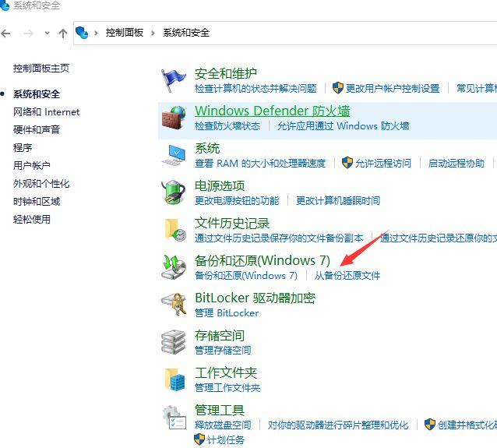This screenshot has width=497, height=448.
Task: Click 管理工作文件夹 link
Action: [x=227, y=388]
